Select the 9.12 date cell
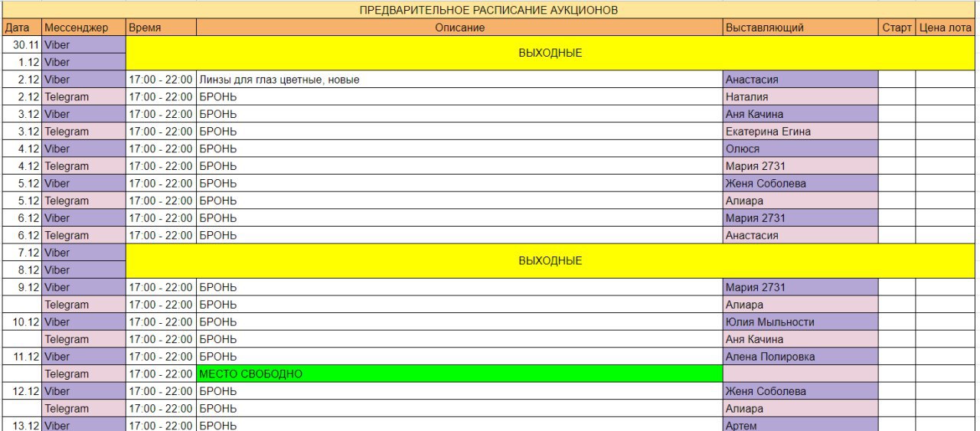This screenshot has height=431, width=980. pos(21,288)
